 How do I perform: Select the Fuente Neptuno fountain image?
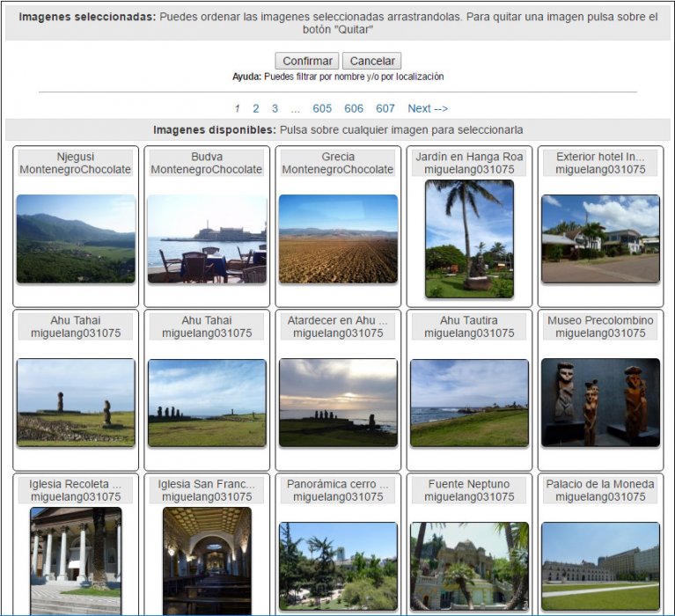tap(469, 567)
